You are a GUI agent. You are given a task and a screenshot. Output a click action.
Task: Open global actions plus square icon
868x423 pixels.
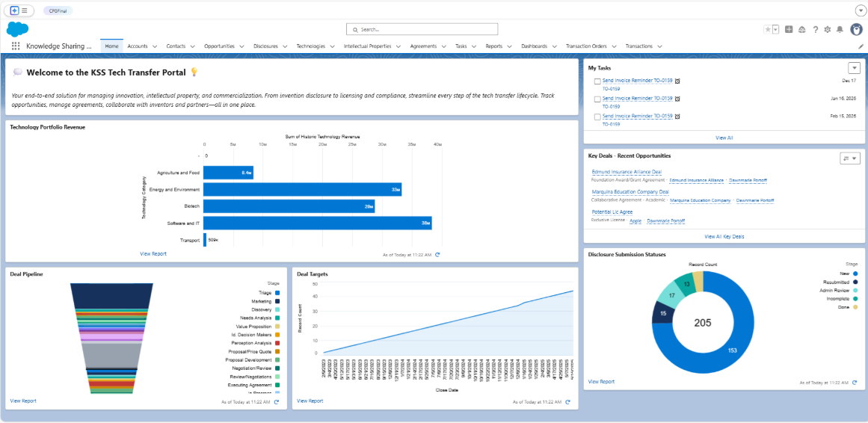tap(789, 29)
